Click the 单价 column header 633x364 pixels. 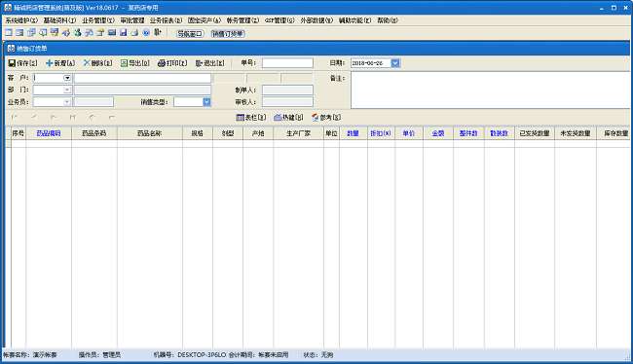(409, 133)
